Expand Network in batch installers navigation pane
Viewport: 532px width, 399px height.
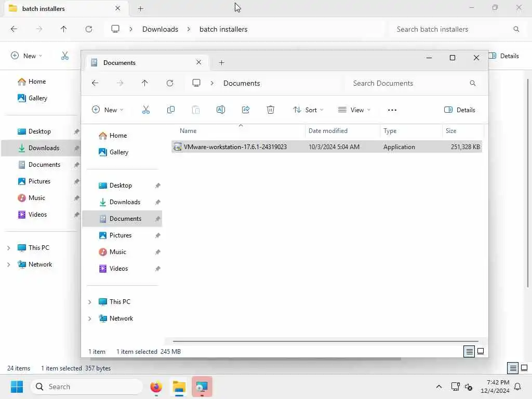coord(8,264)
